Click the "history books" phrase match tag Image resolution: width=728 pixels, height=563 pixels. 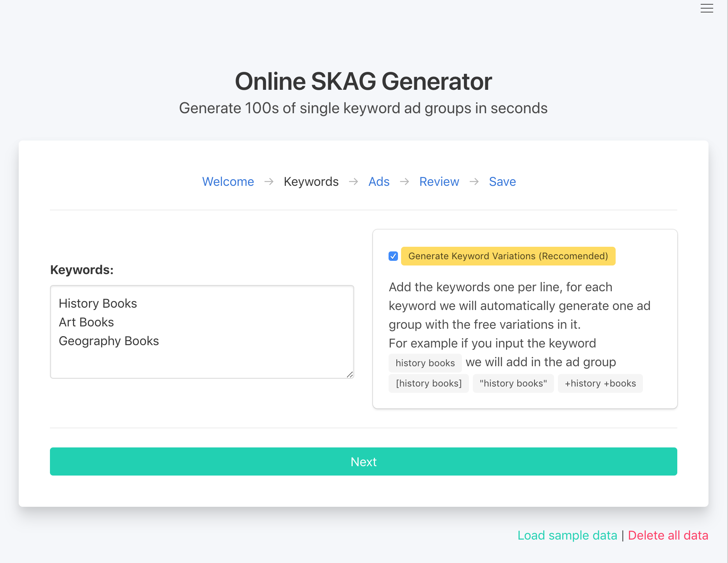click(513, 383)
